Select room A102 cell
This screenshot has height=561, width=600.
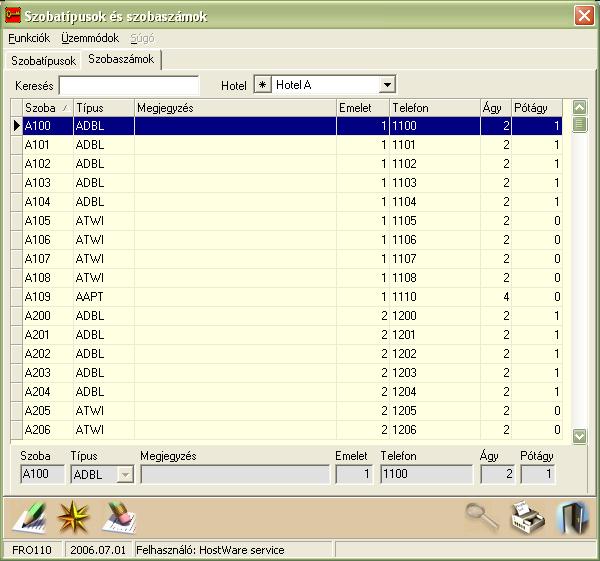click(x=48, y=164)
